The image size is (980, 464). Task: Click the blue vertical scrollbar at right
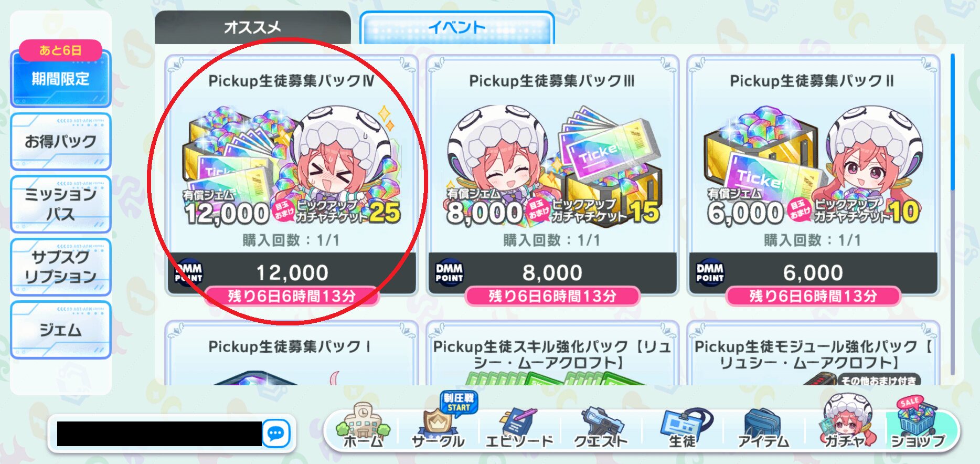(953, 122)
